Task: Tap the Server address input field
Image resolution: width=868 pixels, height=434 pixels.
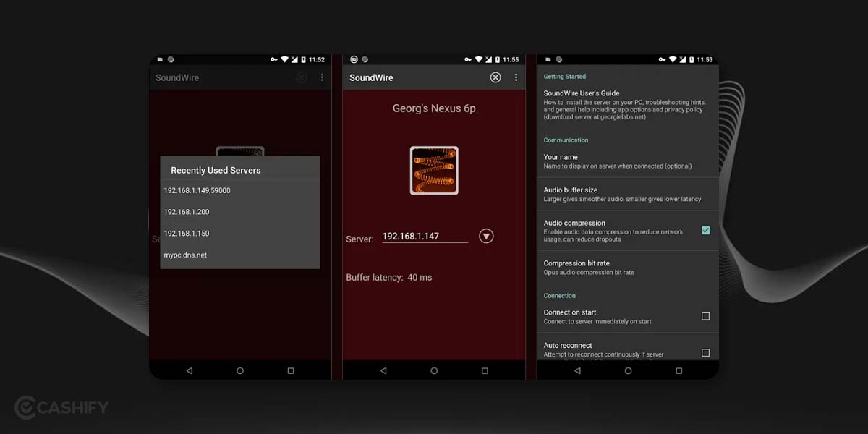Action: coord(424,236)
